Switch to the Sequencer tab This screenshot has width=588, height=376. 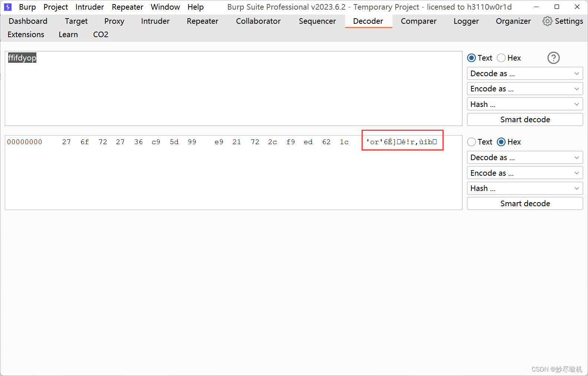(317, 21)
